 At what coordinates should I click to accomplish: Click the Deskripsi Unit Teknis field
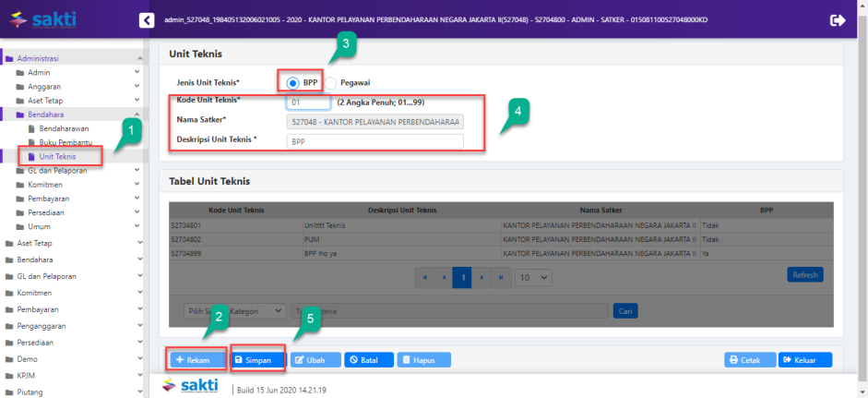tap(375, 141)
